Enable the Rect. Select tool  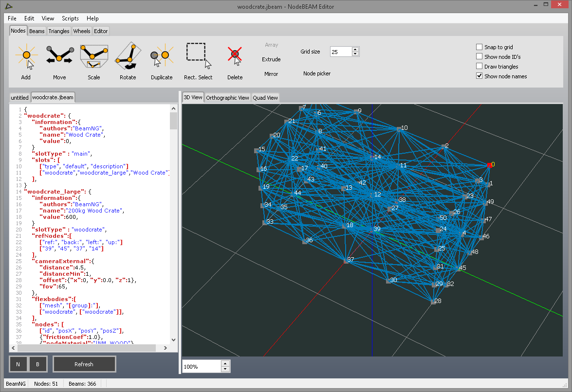tap(198, 61)
